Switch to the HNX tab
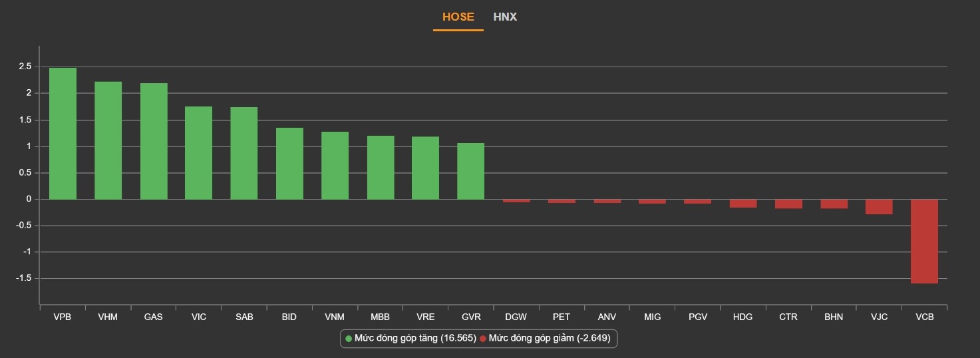Screen dimensions: 980x358 click(505, 17)
